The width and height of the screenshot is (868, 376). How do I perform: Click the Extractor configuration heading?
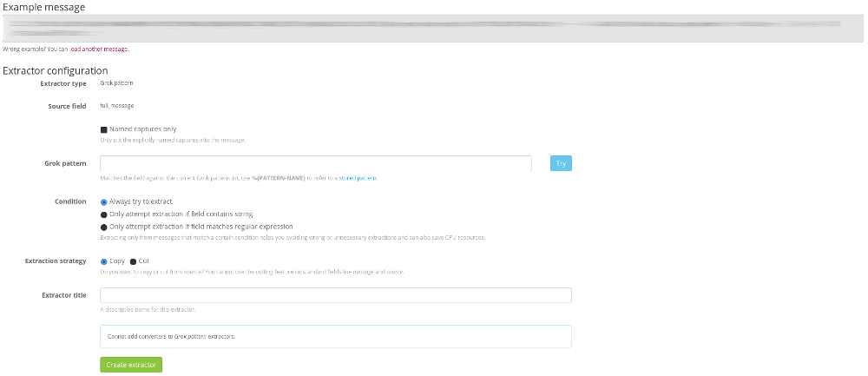point(56,70)
